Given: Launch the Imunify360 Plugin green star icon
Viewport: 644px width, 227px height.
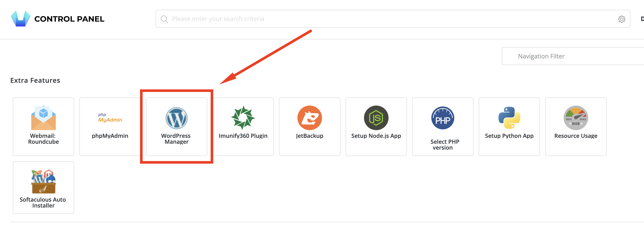Looking at the screenshot, I should pos(243,118).
